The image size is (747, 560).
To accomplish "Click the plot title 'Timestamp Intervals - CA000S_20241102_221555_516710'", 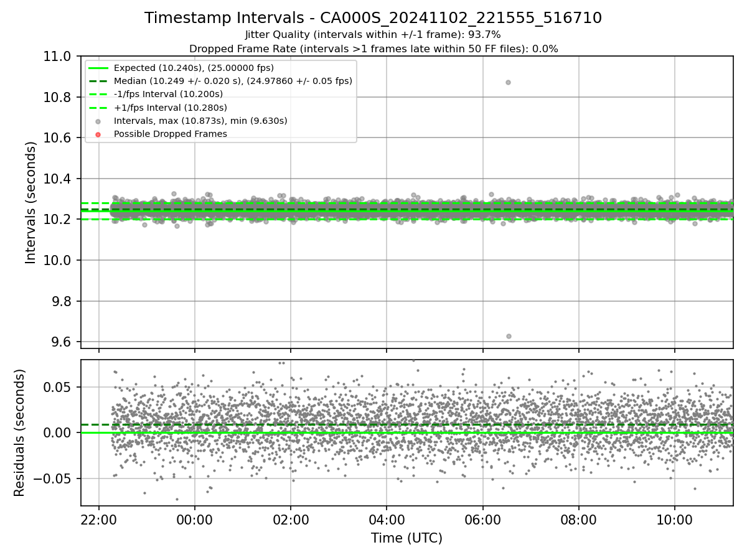I will (373, 18).
